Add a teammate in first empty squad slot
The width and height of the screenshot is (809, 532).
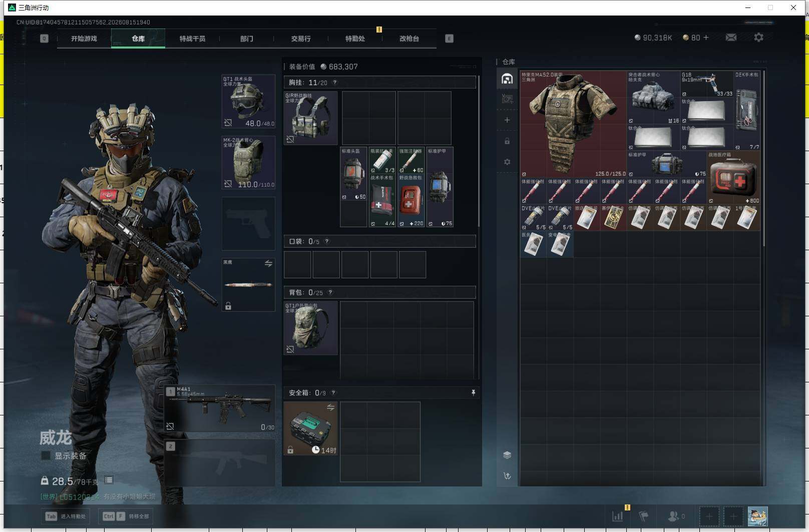click(709, 516)
